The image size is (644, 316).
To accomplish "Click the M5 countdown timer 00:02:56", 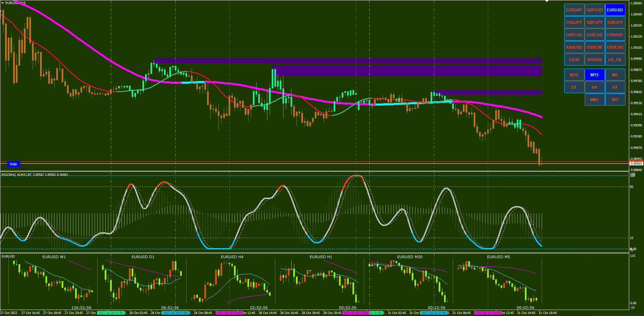I will 526,308.
